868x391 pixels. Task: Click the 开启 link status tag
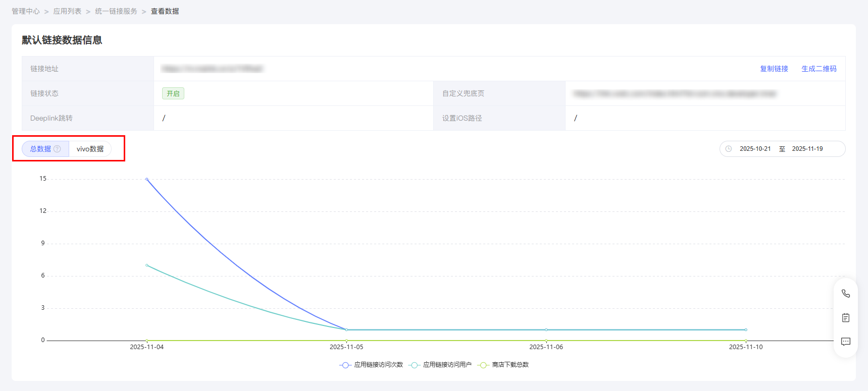click(173, 93)
